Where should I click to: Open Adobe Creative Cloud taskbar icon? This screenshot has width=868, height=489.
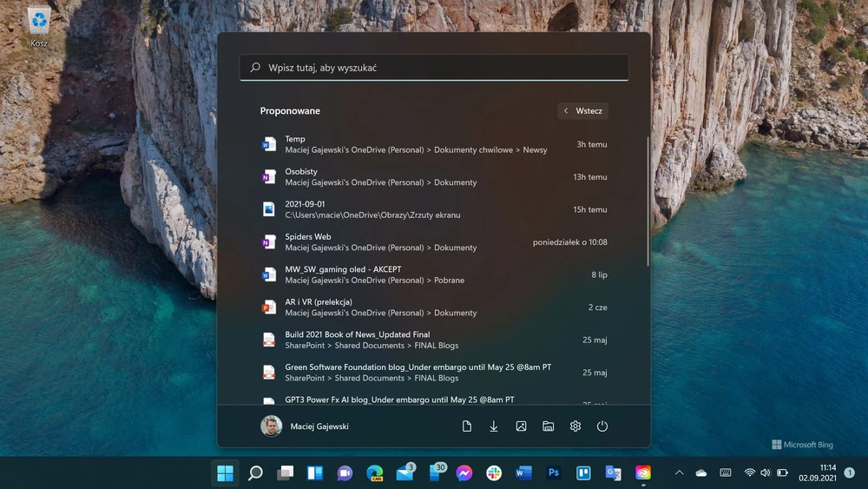[x=643, y=473]
